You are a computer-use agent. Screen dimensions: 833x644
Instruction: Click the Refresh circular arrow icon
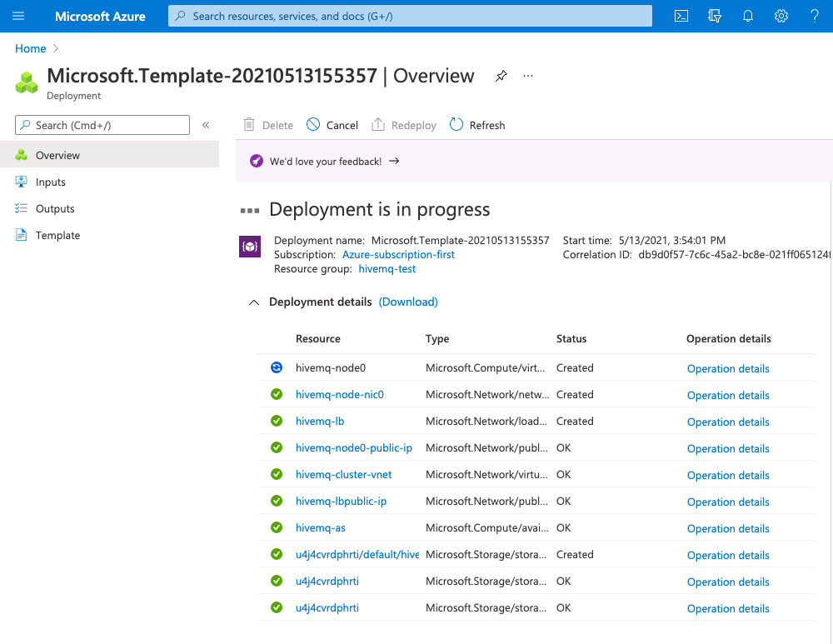click(x=456, y=124)
